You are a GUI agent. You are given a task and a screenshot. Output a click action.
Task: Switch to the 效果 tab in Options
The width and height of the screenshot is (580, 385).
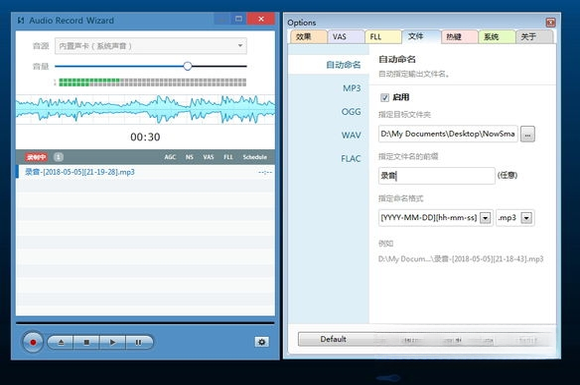(x=308, y=37)
